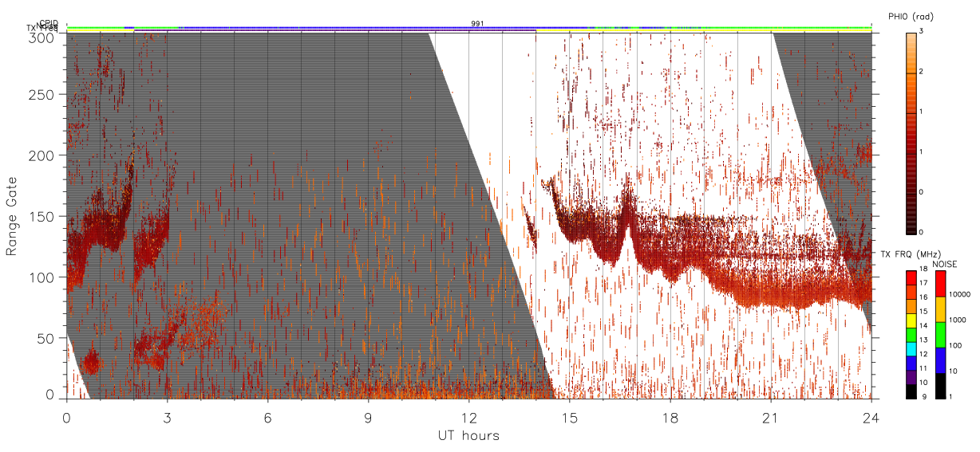The width and height of the screenshot is (980, 452).
Task: Click the 'CPID' label at top left
Action: point(49,23)
